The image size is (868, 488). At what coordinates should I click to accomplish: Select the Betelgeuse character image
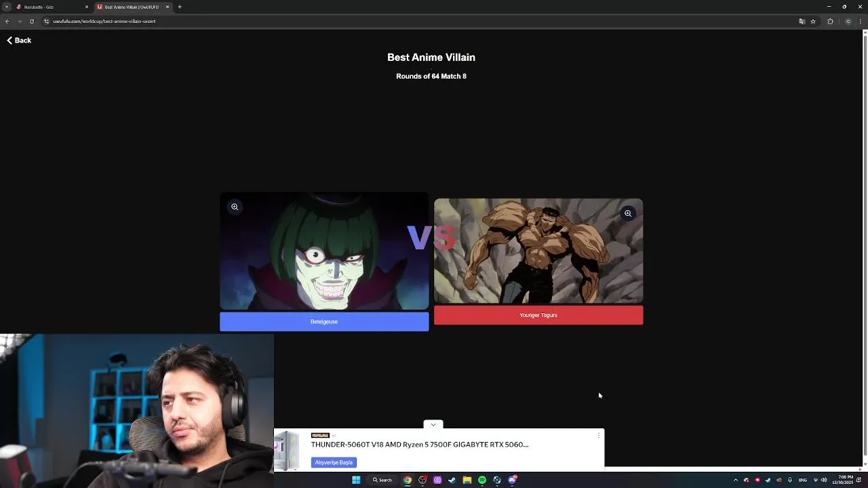(324, 251)
